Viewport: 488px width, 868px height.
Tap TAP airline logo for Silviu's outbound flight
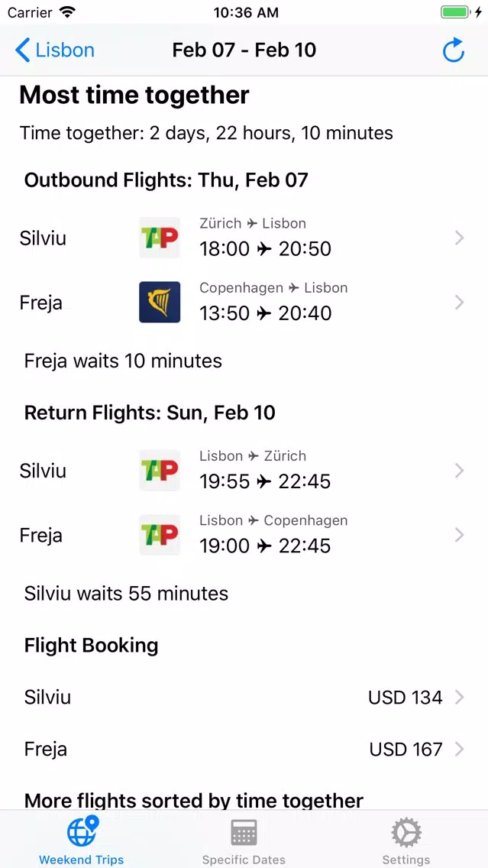point(160,238)
